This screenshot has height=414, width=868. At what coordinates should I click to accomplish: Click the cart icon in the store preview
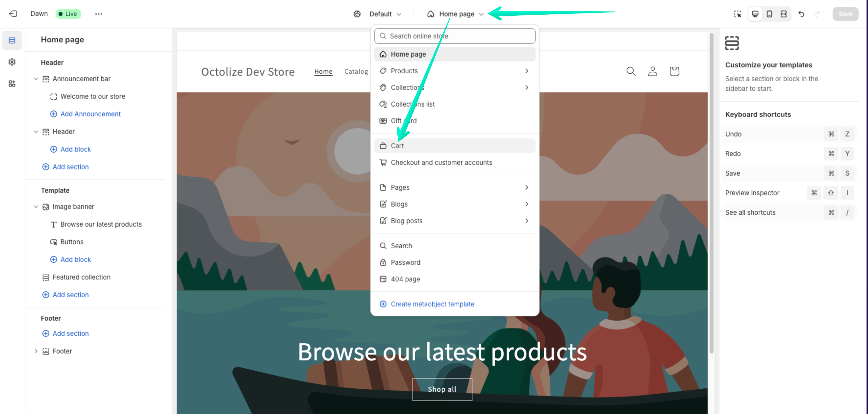pyautogui.click(x=674, y=71)
